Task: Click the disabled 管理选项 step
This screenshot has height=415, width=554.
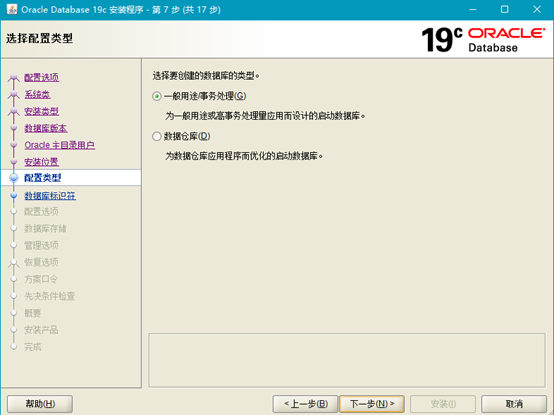Action: pos(41,245)
